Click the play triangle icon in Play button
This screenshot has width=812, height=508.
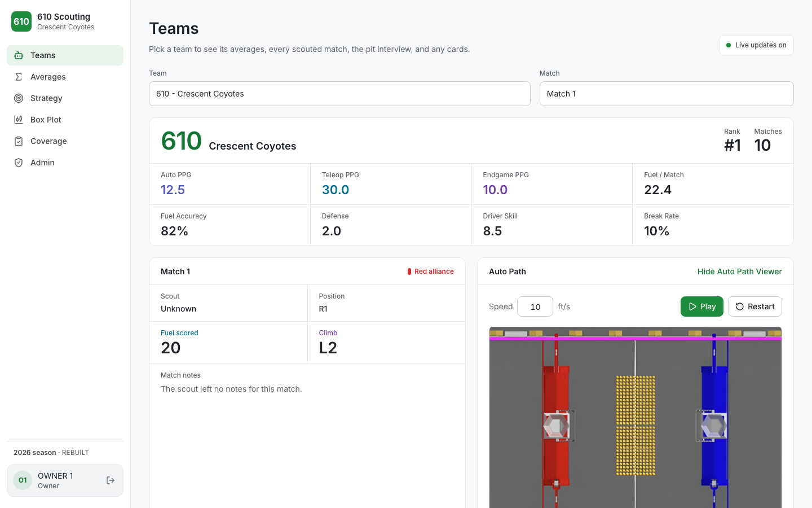(692, 306)
